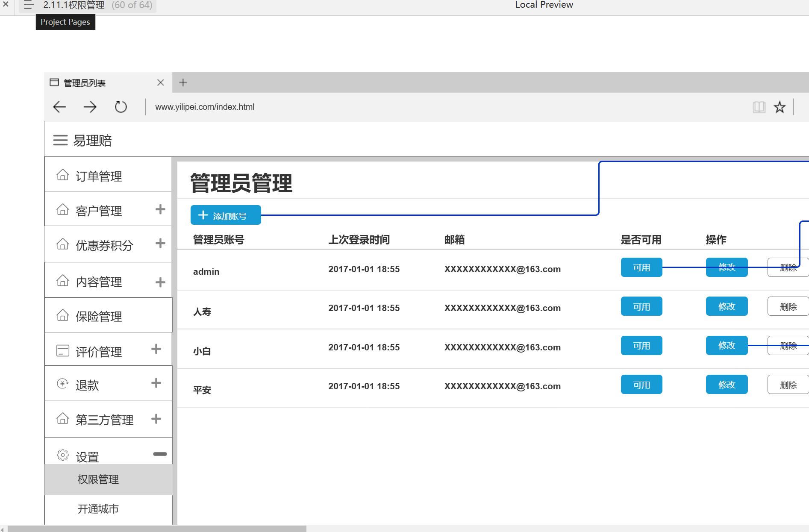Click the card icon beside 评价管理
The height and width of the screenshot is (532, 809).
click(x=62, y=351)
